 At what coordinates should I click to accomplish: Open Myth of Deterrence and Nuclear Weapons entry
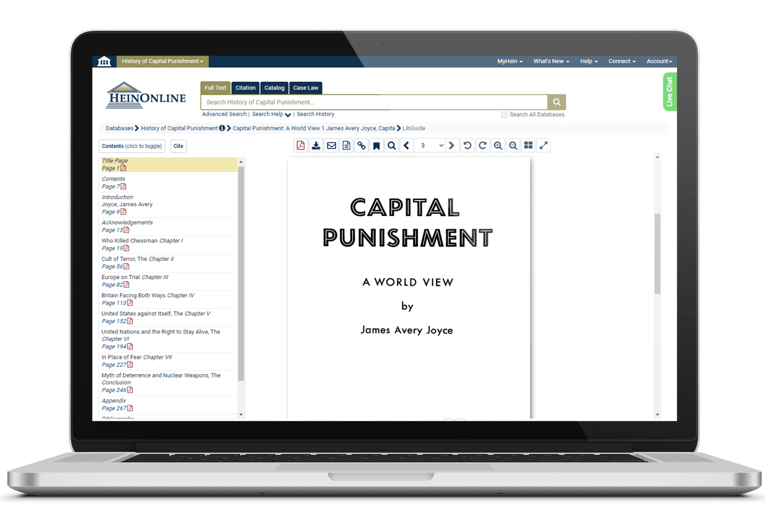pos(161,379)
